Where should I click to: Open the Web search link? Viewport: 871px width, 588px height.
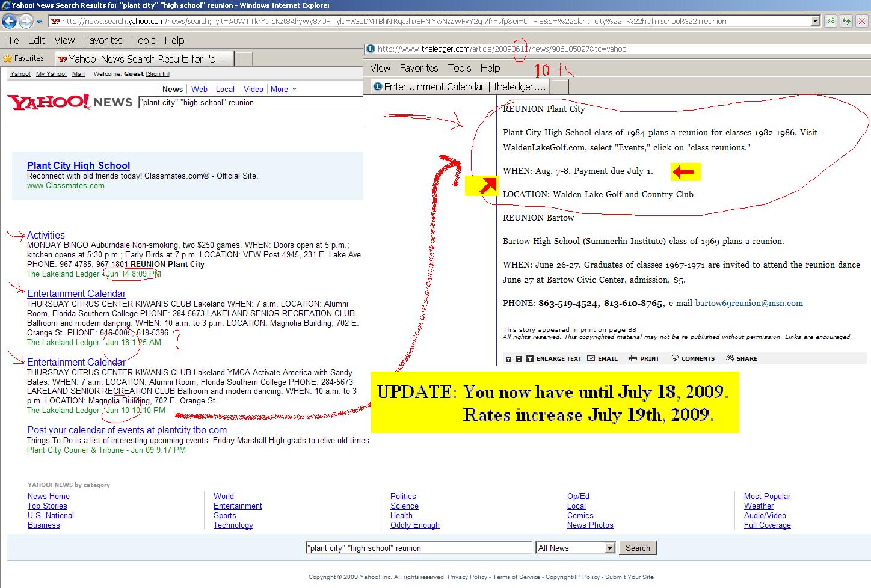click(199, 89)
